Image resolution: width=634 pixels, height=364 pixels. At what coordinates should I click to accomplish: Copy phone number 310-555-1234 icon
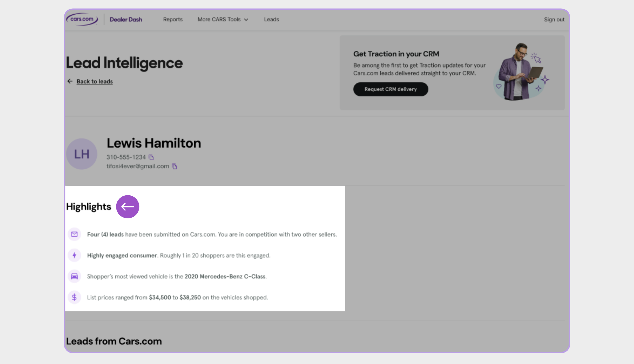coord(151,157)
